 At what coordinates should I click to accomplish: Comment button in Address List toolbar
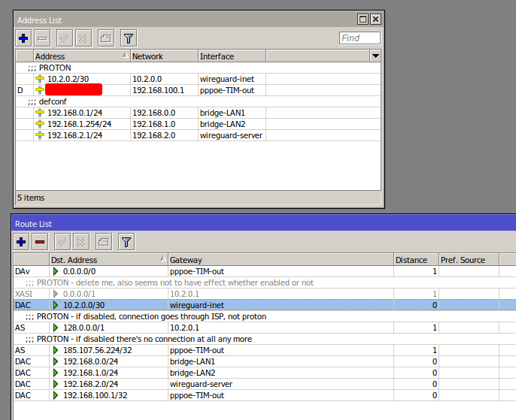click(106, 38)
